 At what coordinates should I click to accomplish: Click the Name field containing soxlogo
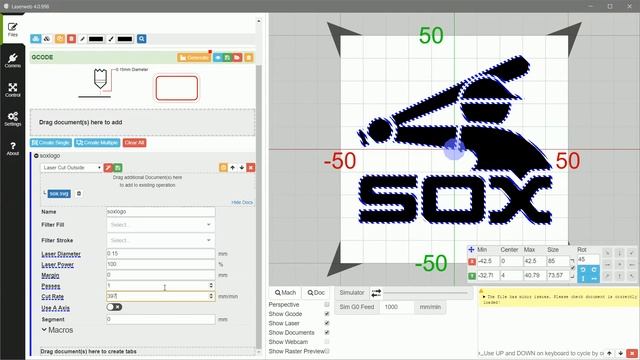click(x=160, y=211)
